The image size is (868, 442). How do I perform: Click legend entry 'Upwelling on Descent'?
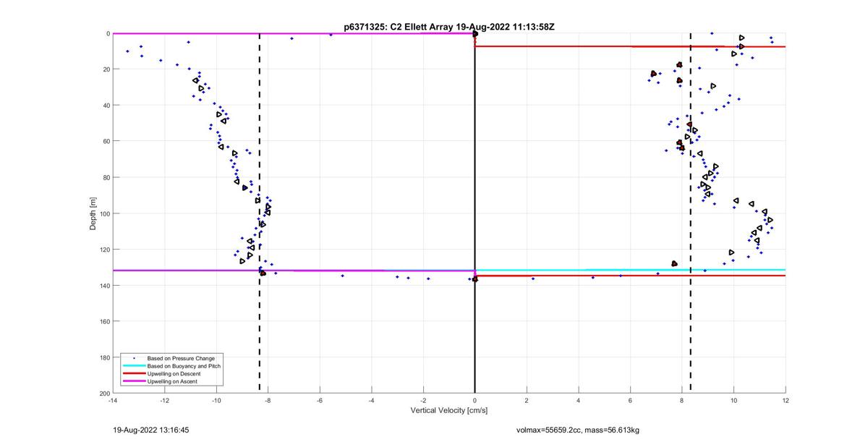tap(174, 373)
